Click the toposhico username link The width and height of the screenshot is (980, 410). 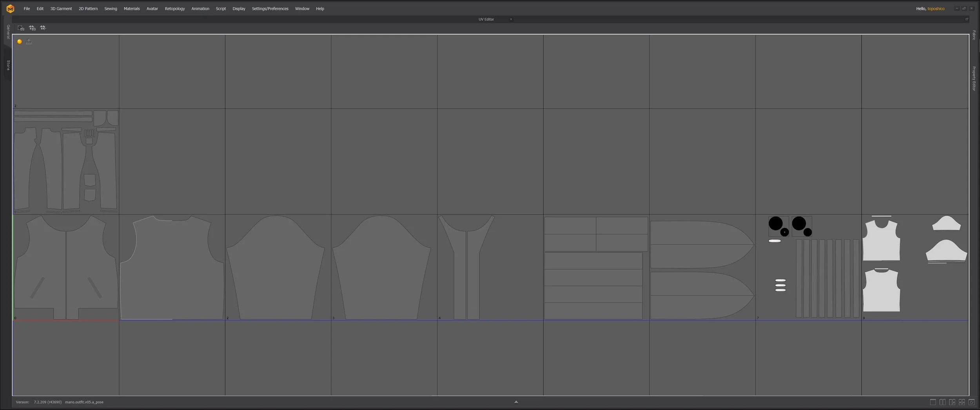tap(936, 9)
